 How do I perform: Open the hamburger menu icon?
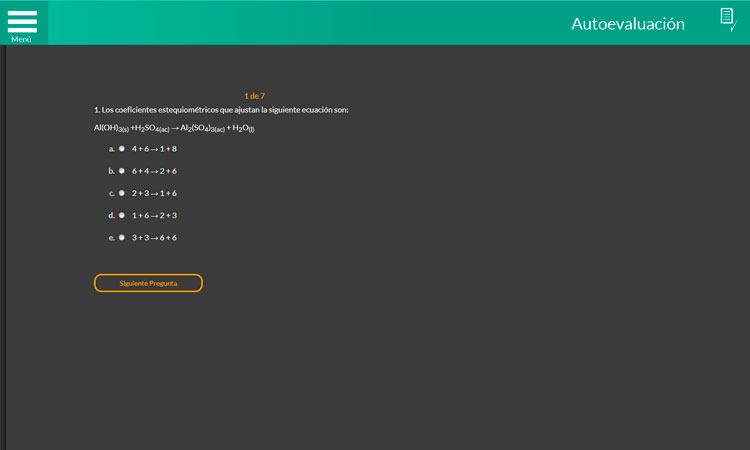pyautogui.click(x=22, y=20)
